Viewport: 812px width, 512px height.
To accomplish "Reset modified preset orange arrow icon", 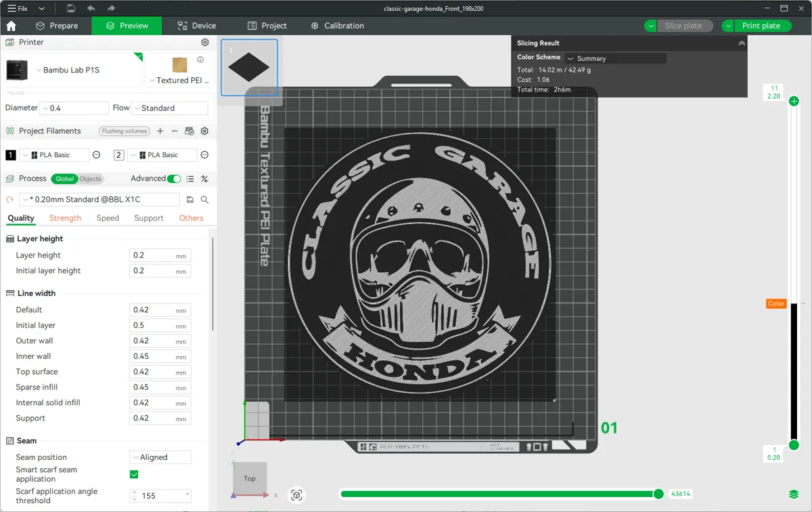I will click(x=9, y=200).
